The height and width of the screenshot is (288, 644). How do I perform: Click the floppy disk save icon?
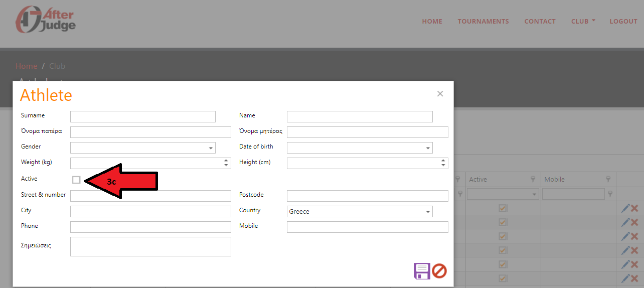422,271
